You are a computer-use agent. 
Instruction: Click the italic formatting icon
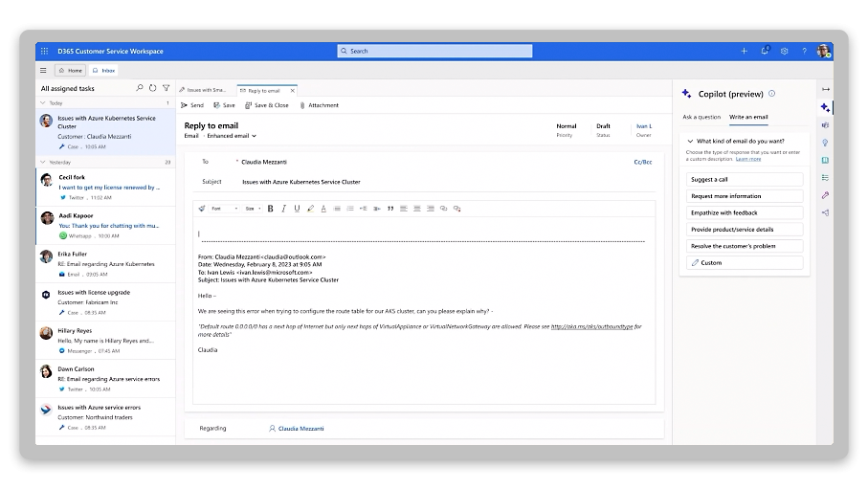click(x=283, y=208)
